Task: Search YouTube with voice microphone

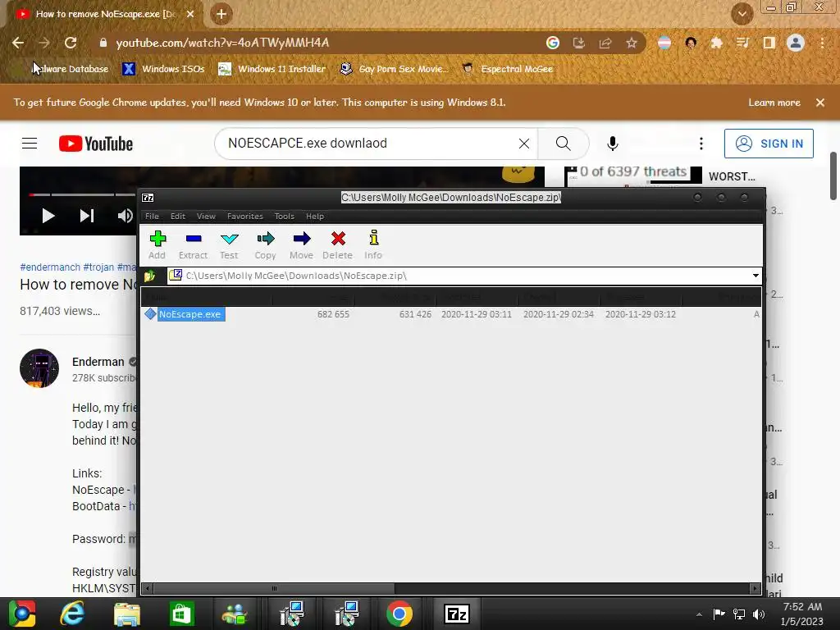Action: pyautogui.click(x=613, y=144)
